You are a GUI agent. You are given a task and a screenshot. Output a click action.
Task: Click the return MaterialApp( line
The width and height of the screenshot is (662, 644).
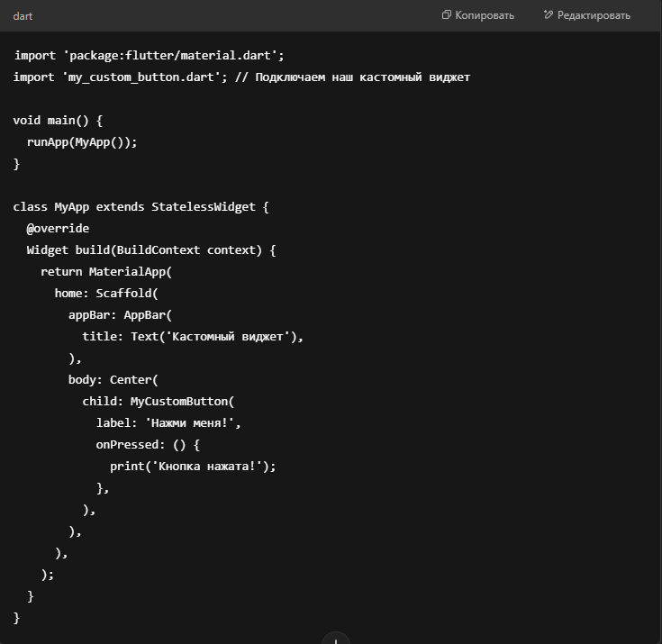pyautogui.click(x=106, y=272)
